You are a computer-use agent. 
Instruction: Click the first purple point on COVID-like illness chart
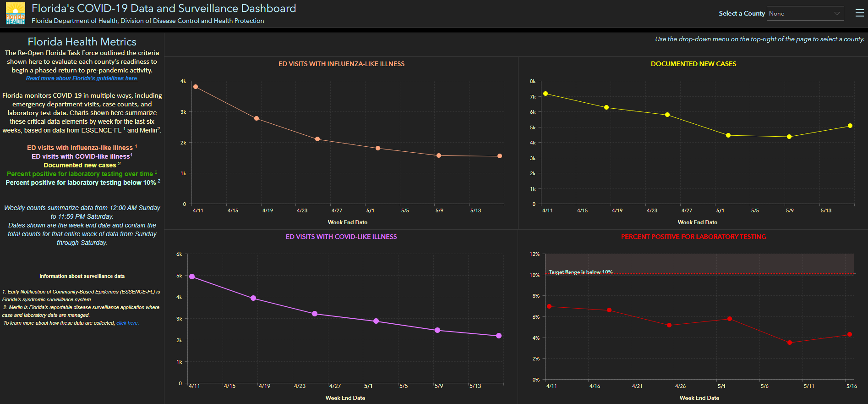192,277
